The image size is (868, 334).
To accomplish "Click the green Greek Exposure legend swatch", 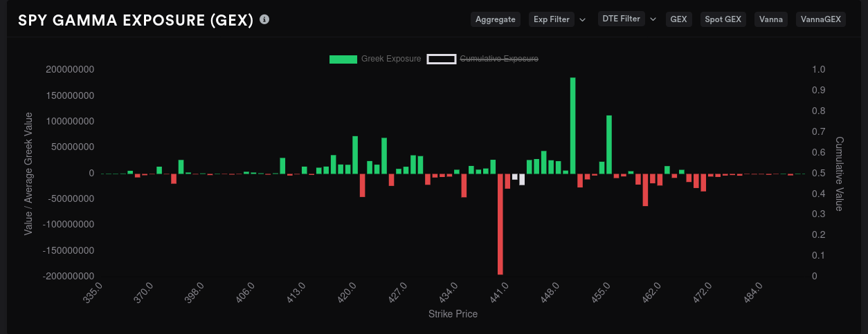I will (343, 59).
